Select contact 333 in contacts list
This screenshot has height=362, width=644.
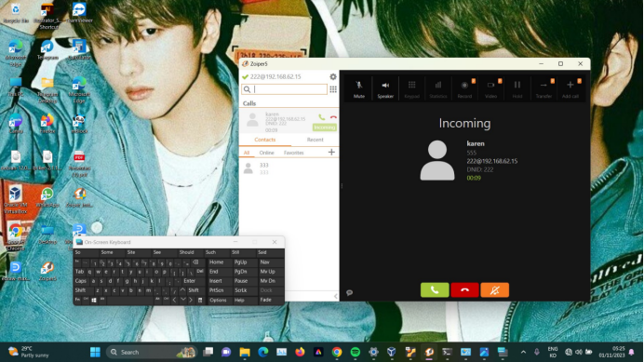(288, 168)
